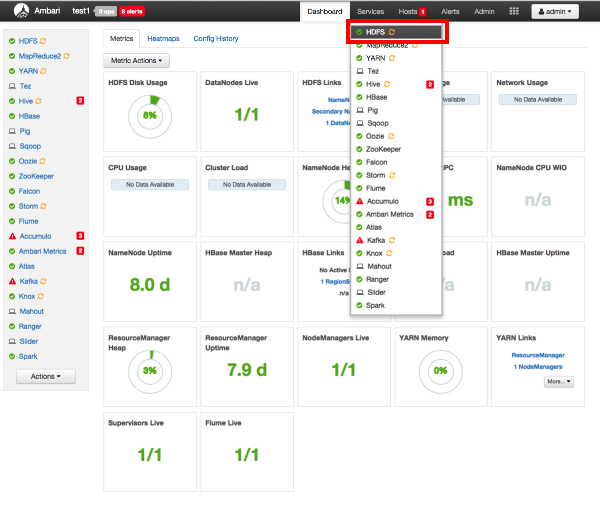600x505 pixels.
Task: Click Accumulo alert badge in Services dropdown
Action: (x=430, y=201)
